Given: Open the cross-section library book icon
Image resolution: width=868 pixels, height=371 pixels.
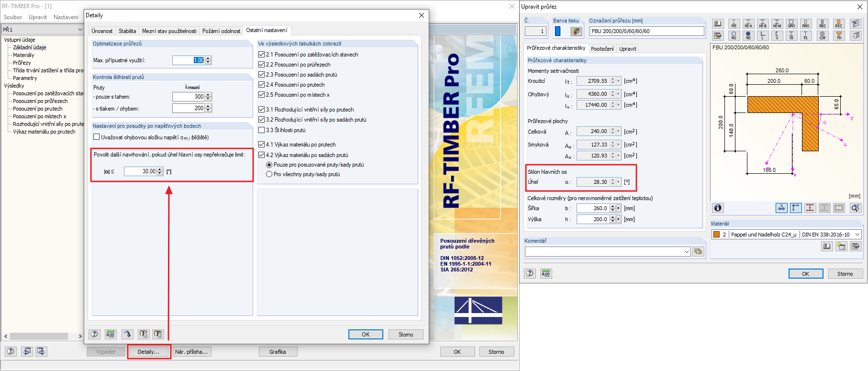Looking at the screenshot, I should pos(718,24).
